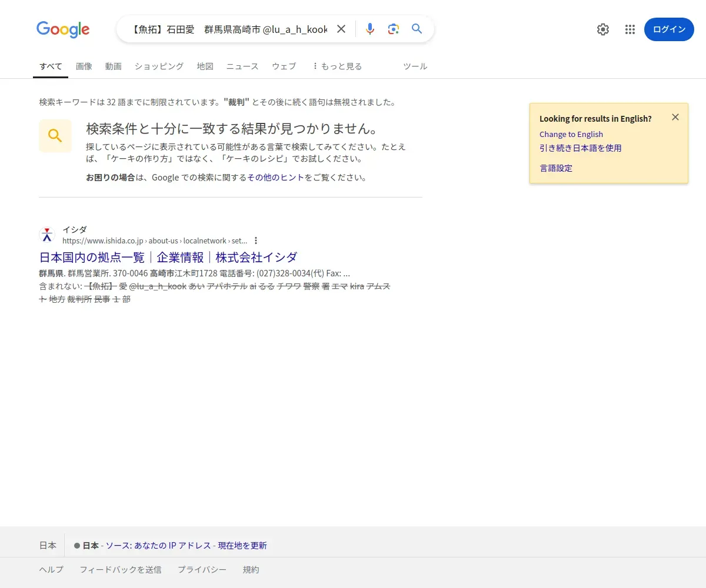
Task: Click the ログイン button
Action: point(669,29)
